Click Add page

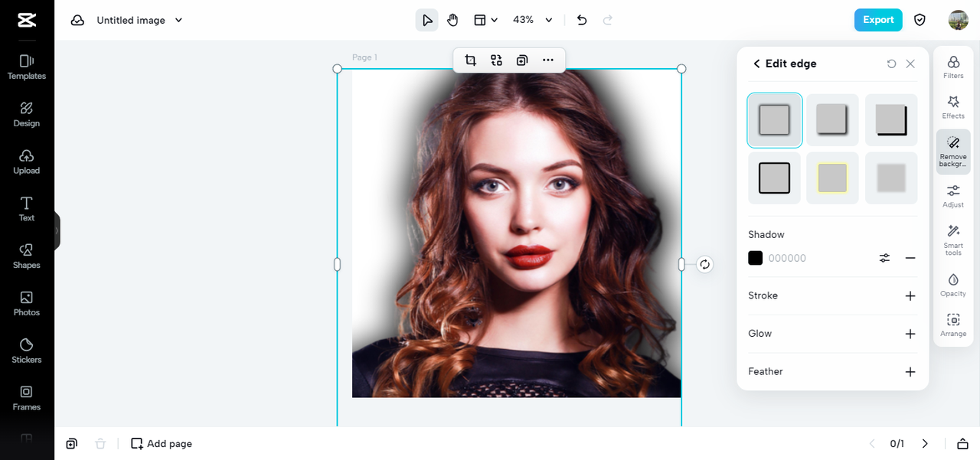click(x=162, y=443)
